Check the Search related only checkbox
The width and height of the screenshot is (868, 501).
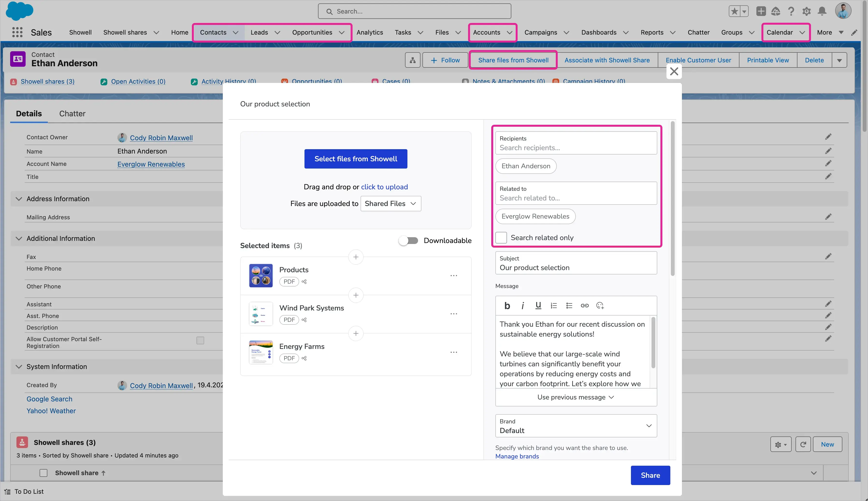[x=501, y=237]
